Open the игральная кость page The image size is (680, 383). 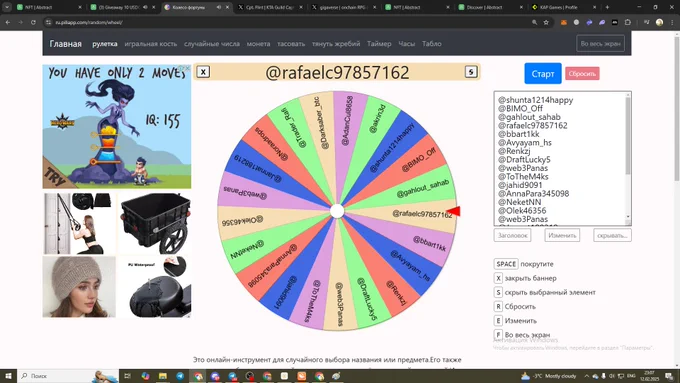[x=150, y=44]
